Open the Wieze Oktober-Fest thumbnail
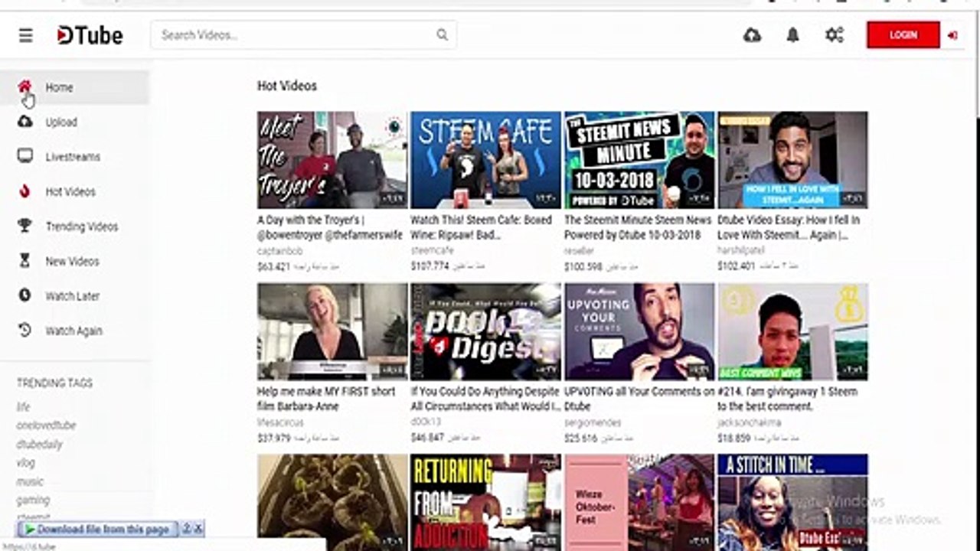Image resolution: width=980 pixels, height=551 pixels. point(639,502)
